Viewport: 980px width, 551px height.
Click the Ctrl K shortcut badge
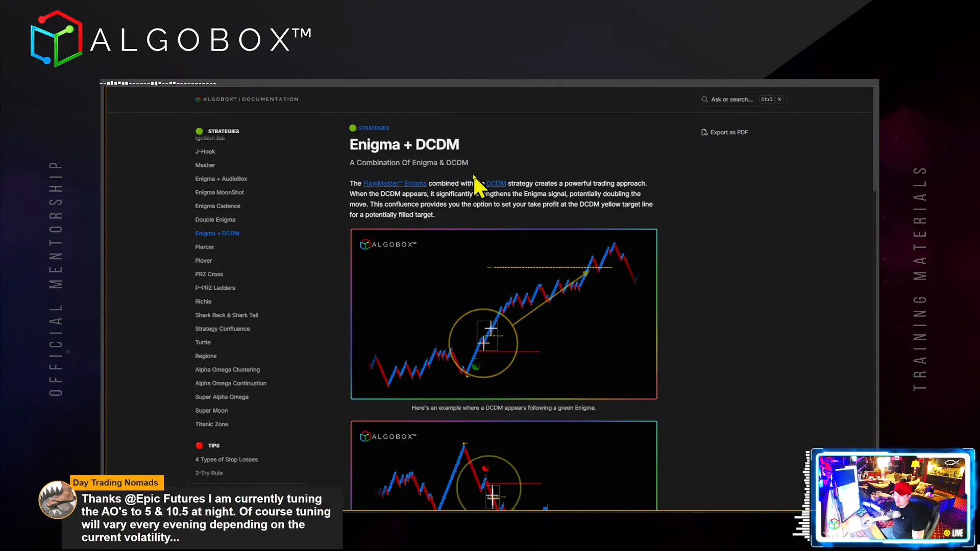(x=771, y=99)
